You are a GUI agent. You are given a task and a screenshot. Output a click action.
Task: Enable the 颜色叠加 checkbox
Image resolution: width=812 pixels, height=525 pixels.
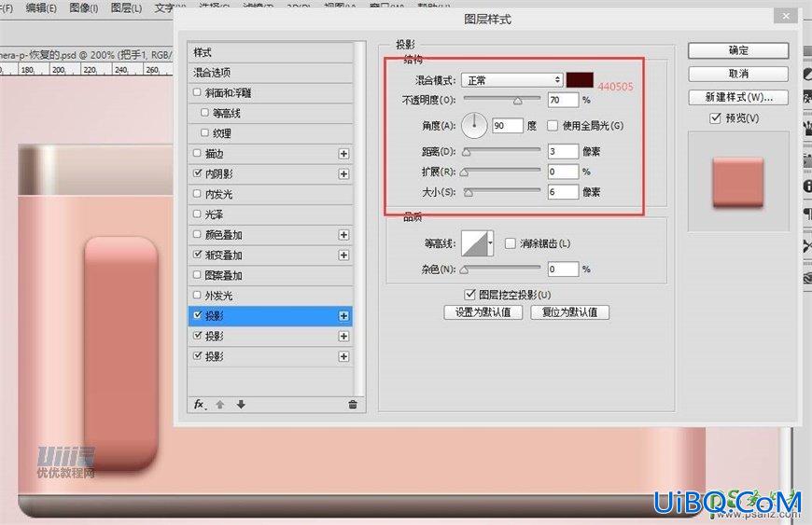point(197,234)
